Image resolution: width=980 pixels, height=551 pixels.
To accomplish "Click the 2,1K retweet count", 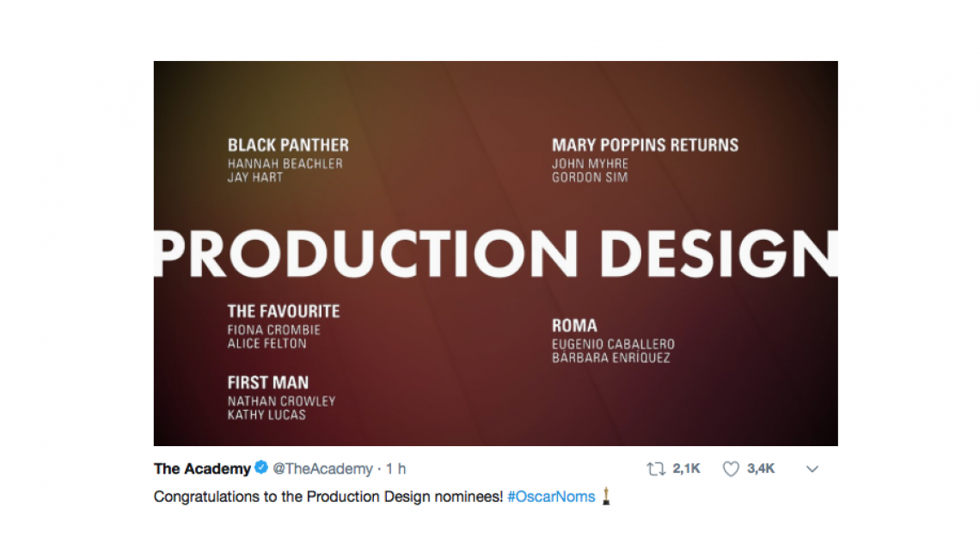I will [687, 469].
